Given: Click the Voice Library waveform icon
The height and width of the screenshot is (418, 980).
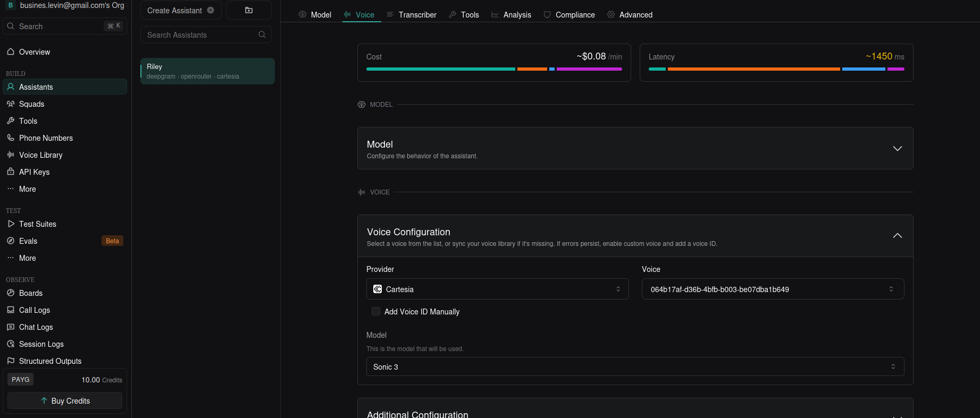Looking at the screenshot, I should [11, 155].
